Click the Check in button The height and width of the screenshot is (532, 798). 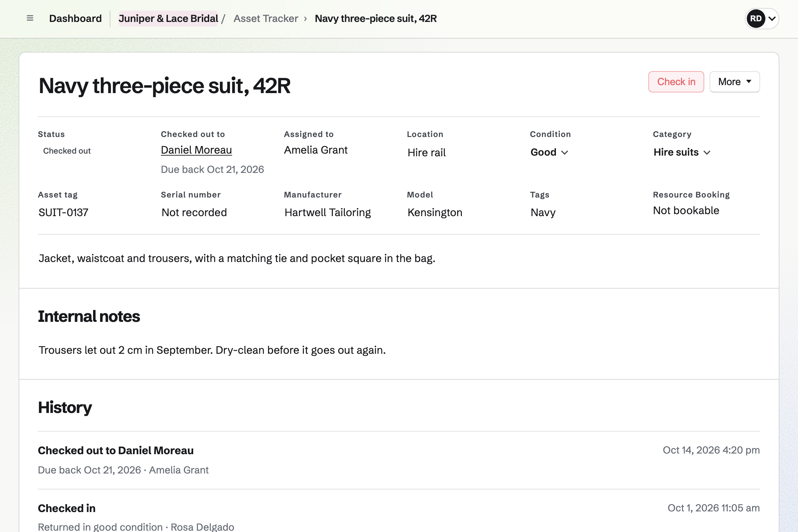[x=676, y=82]
